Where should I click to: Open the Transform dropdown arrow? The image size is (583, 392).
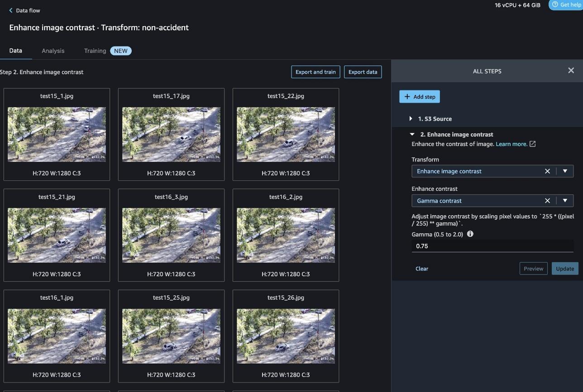[x=565, y=171]
